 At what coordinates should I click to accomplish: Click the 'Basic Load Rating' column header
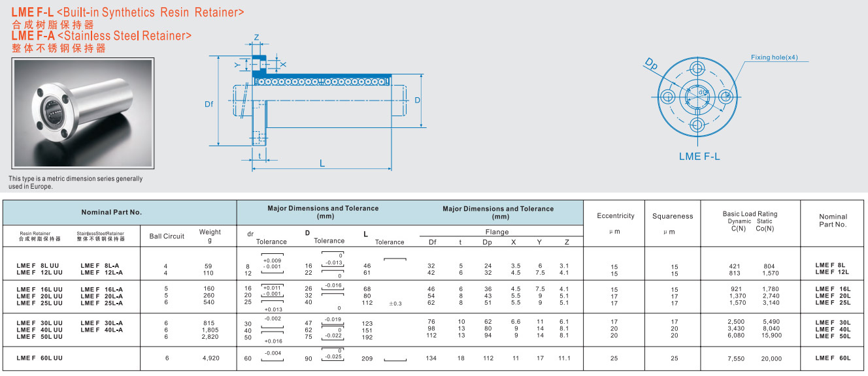click(x=750, y=214)
